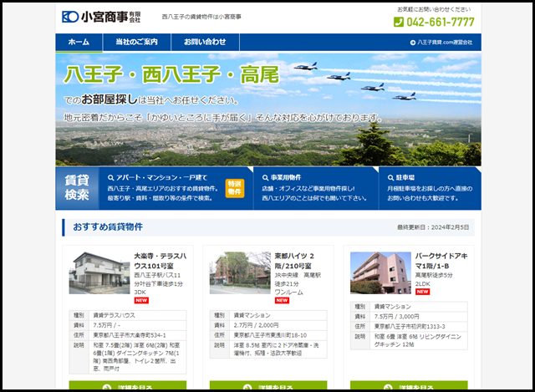Image resolution: width=535 pixels, height=392 pixels.
Task: Click the ワンルーム layout text
Action: point(288,293)
